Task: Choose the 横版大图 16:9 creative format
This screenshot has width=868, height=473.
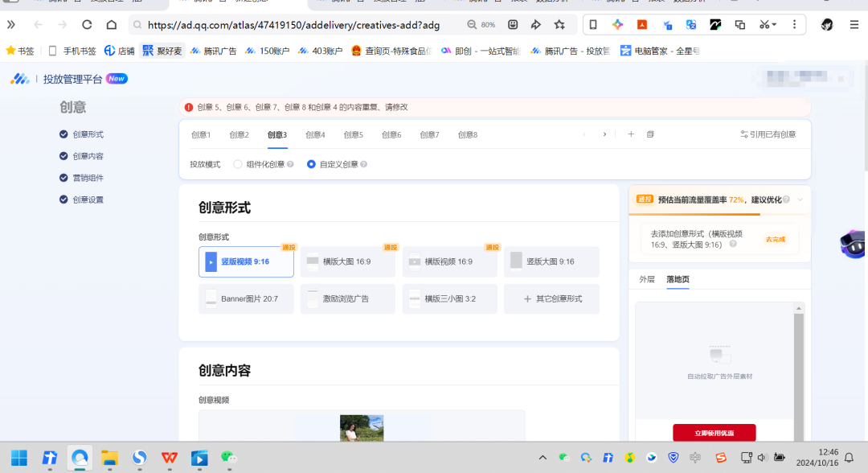Action: [347, 261]
